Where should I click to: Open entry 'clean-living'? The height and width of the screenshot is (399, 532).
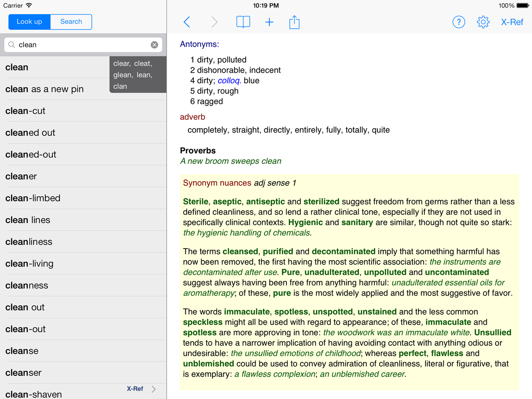click(83, 264)
